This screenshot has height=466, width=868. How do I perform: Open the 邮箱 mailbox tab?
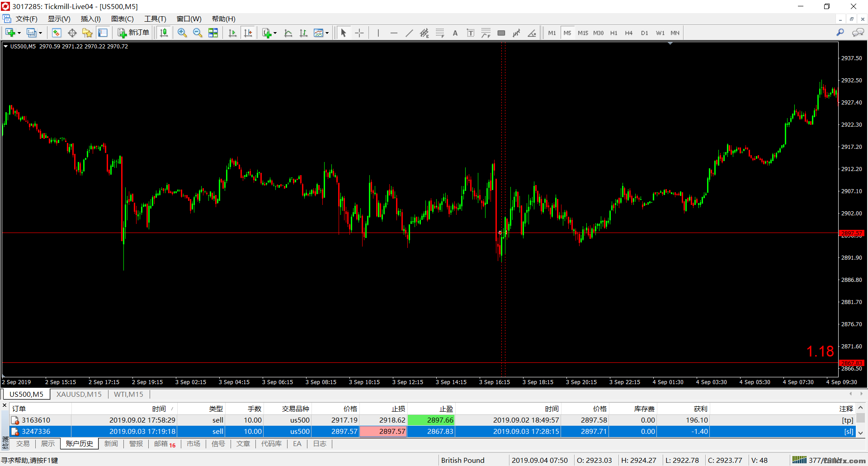(165, 444)
